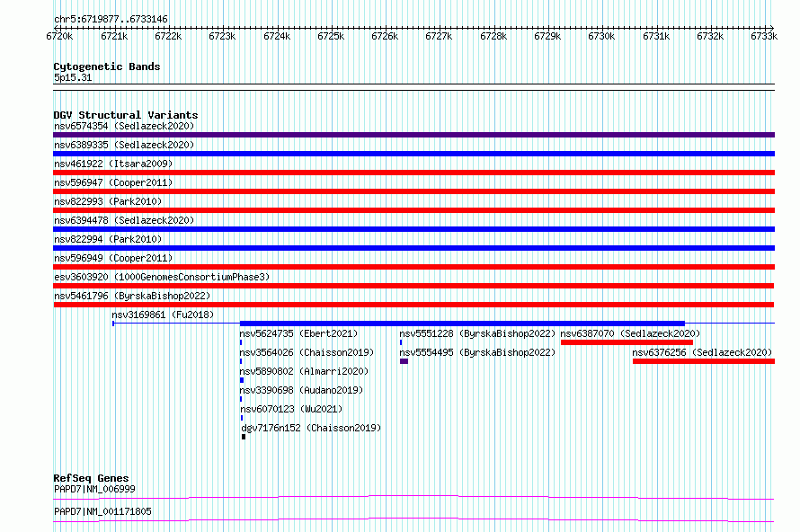Click the thick blue nsv3169861 variant bar
The width and height of the screenshot is (800, 532).
tap(462, 324)
